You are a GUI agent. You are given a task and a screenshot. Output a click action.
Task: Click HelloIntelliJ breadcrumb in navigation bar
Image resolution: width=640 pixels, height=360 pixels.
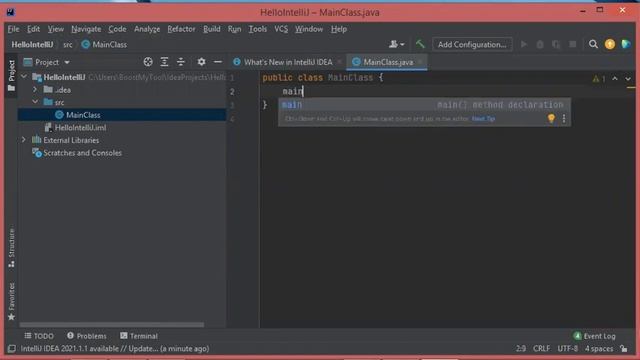[x=32, y=44]
